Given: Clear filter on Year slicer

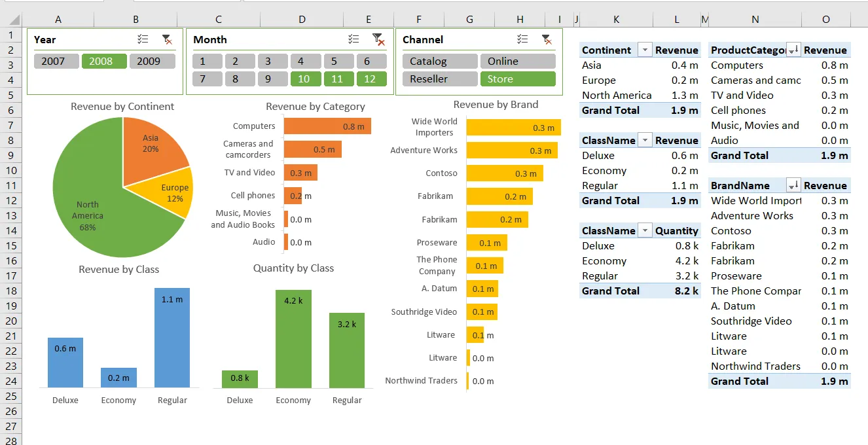Looking at the screenshot, I should (167, 39).
